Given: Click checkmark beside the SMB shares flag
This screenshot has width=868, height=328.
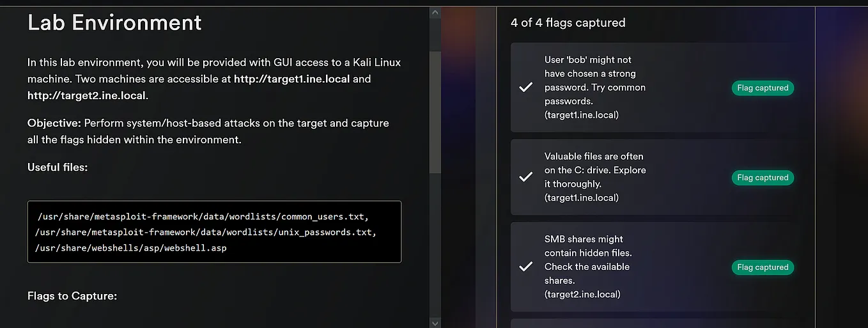Looking at the screenshot, I should coord(526,267).
